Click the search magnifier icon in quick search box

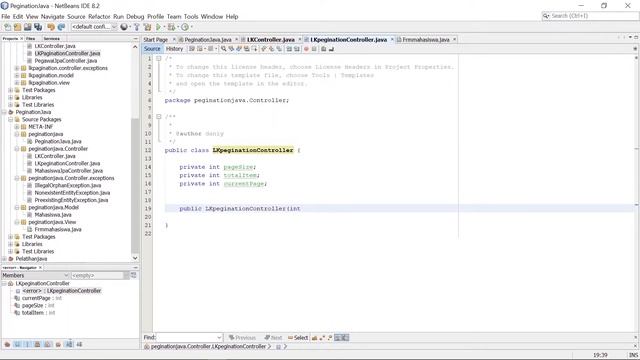pos(546,16)
